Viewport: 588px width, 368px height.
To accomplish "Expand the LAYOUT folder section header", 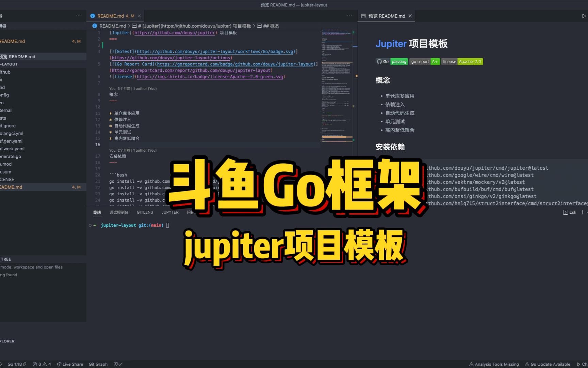I will tap(43, 64).
